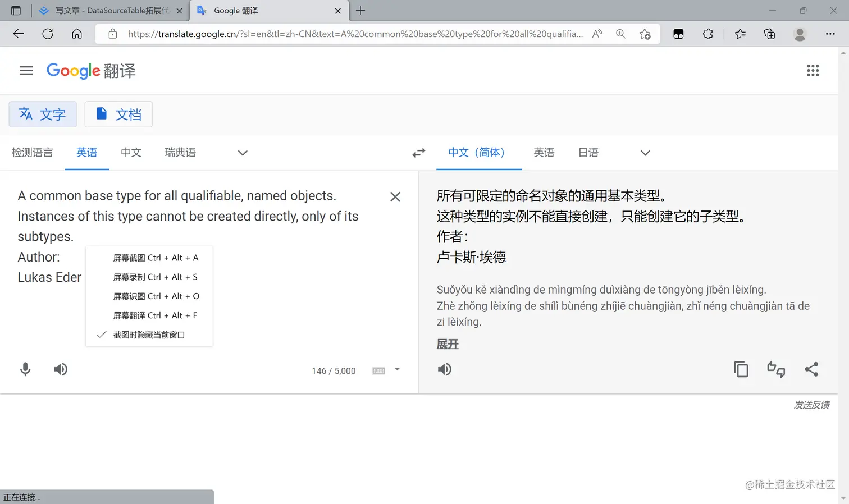Viewport: 849px width, 504px height.
Task: Switch to 文字 text translation mode
Action: coord(43,114)
